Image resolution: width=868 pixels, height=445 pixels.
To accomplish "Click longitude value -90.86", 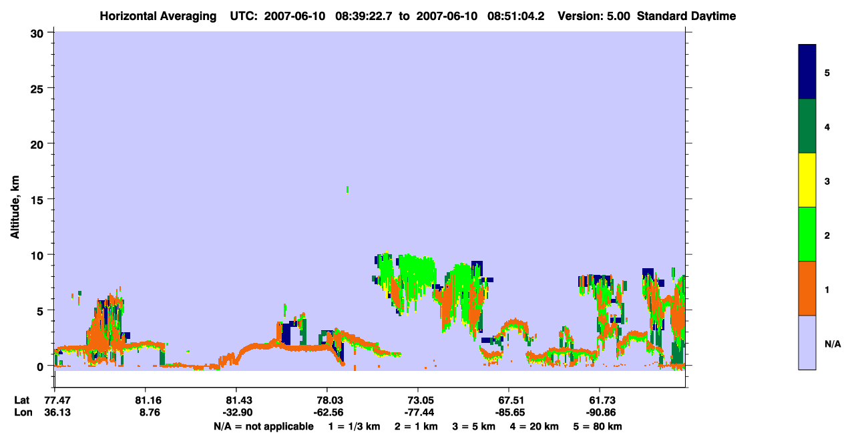I will (600, 412).
